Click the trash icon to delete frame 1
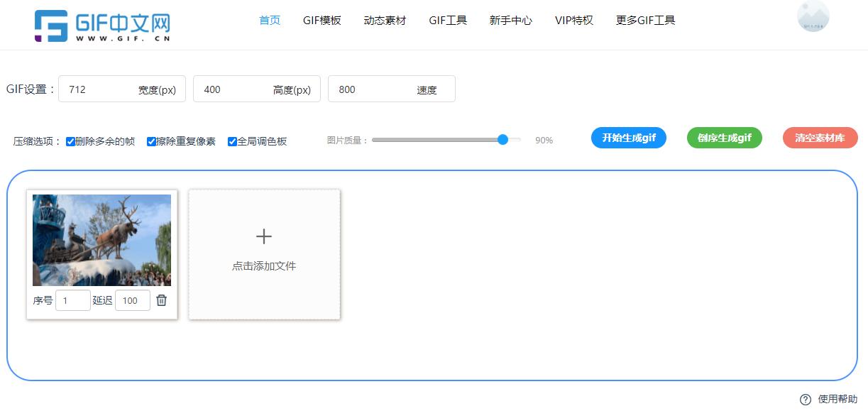This screenshot has height=411, width=868. (161, 300)
